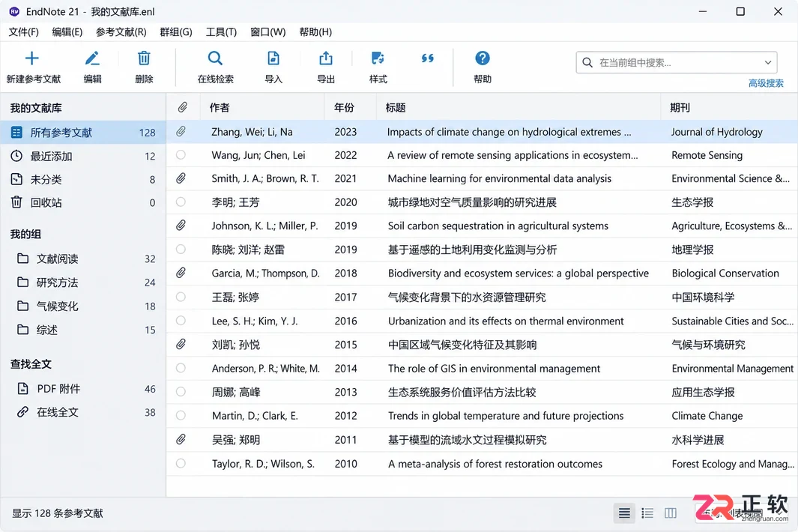Click the 导入 file icon
This screenshot has height=532, width=798.
pos(273,58)
